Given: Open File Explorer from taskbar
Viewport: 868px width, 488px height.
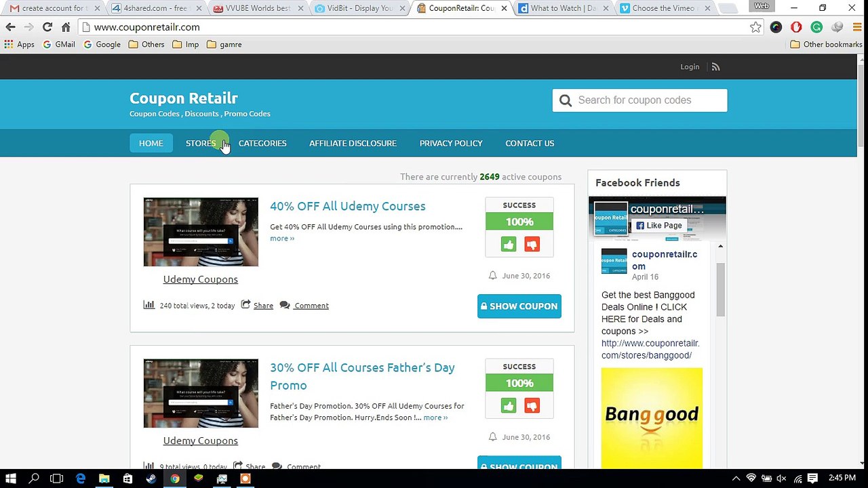Looking at the screenshot, I should pyautogui.click(x=104, y=479).
